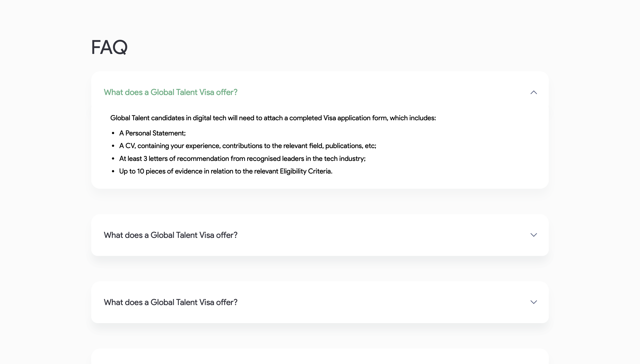Click 'At least 3 letters of recommendation' item
Image resolution: width=640 pixels, height=364 pixels.
pyautogui.click(x=243, y=159)
